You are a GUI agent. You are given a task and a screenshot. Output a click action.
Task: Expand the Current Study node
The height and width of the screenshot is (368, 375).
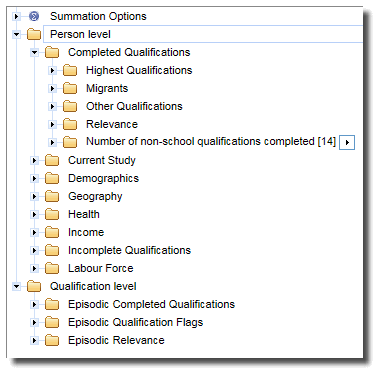click(34, 160)
